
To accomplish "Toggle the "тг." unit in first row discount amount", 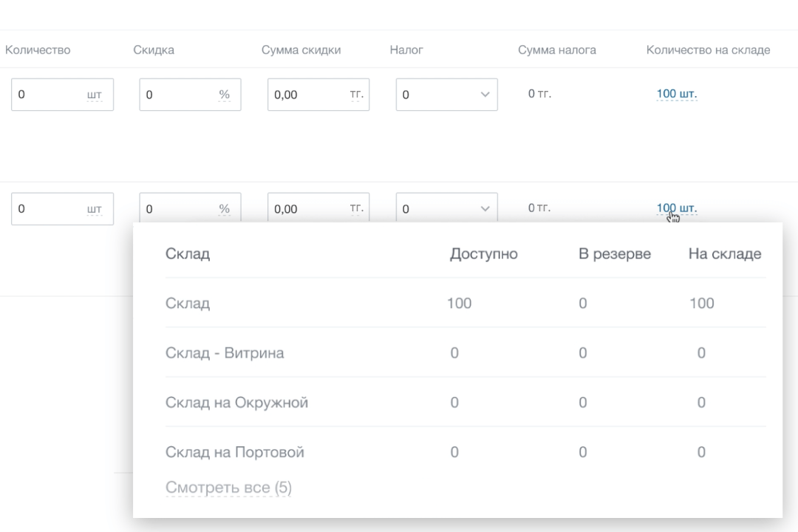I will [356, 95].
